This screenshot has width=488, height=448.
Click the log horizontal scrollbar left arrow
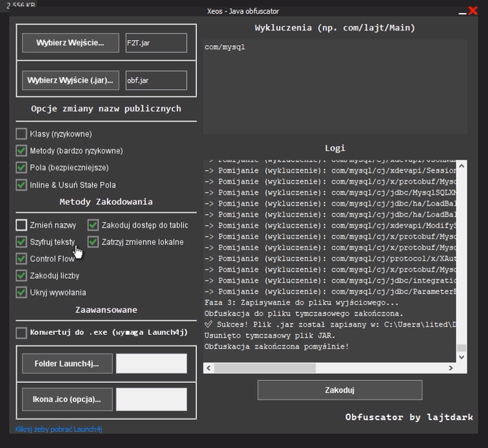point(208,368)
